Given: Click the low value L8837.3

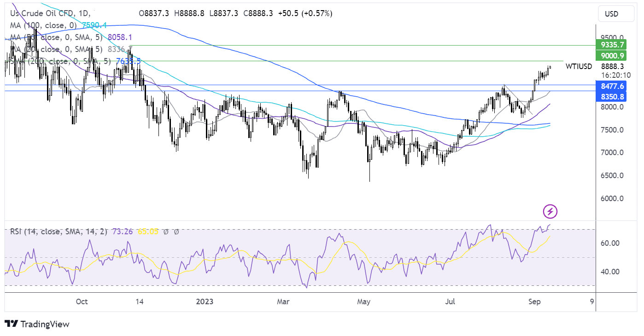Looking at the screenshot, I should point(225,14).
